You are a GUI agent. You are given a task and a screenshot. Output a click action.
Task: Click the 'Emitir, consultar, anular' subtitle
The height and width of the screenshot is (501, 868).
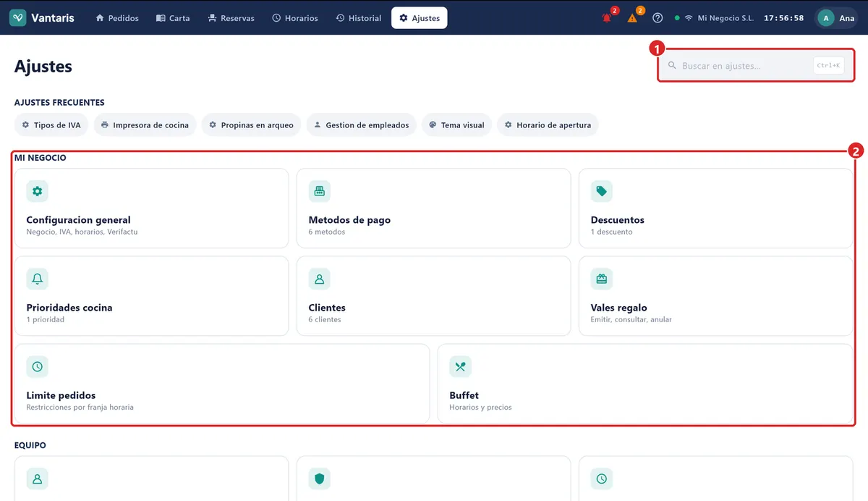pyautogui.click(x=631, y=320)
